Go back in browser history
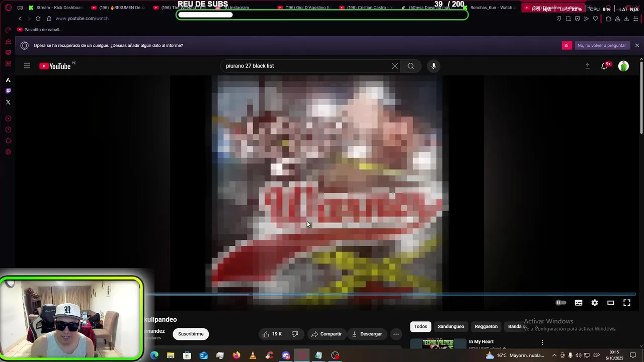644x362 pixels. (20, 18)
